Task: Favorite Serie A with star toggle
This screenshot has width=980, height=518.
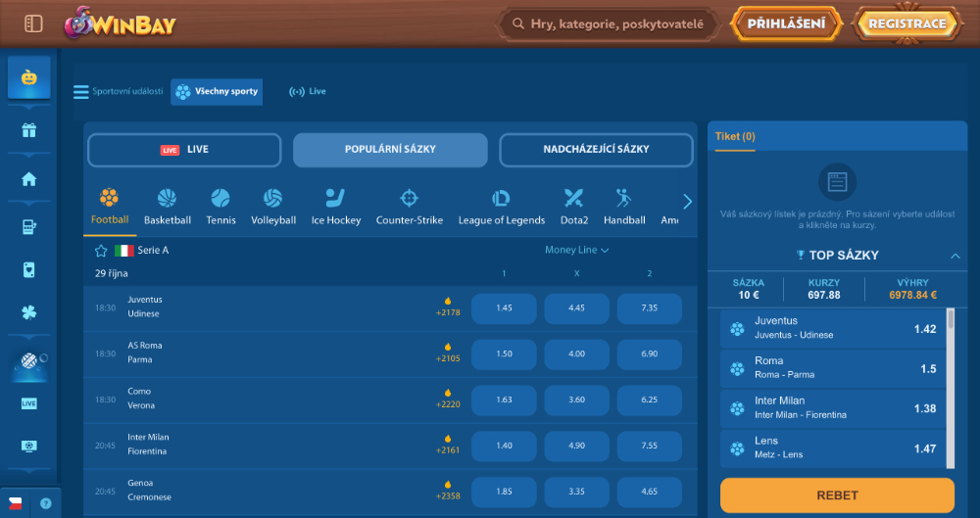Action: (x=101, y=251)
